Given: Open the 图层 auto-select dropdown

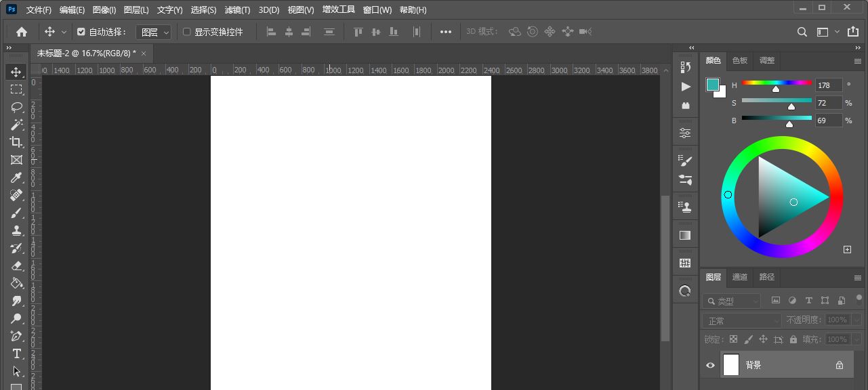Looking at the screenshot, I should click(x=154, y=32).
